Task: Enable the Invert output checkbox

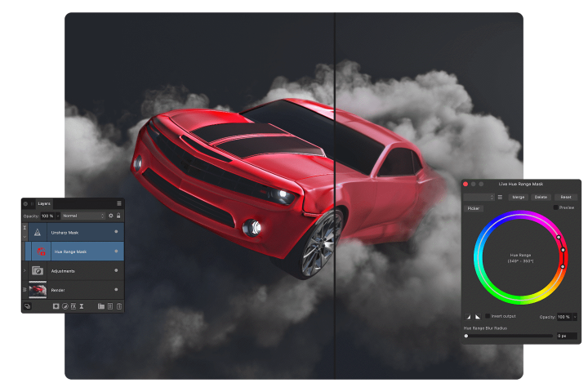Action: [488, 316]
